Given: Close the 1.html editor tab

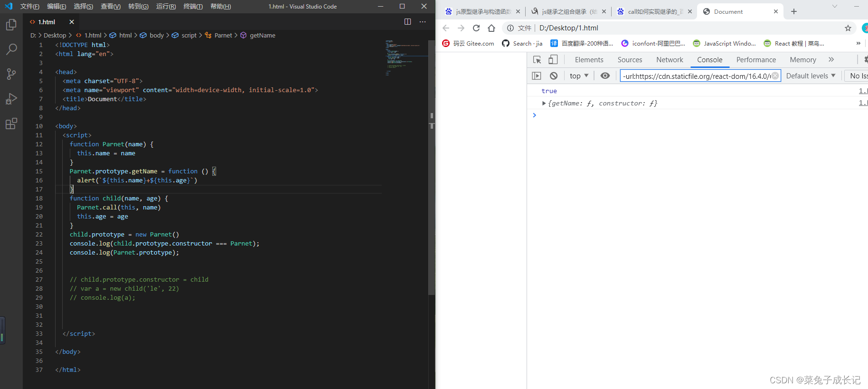Looking at the screenshot, I should pos(72,22).
